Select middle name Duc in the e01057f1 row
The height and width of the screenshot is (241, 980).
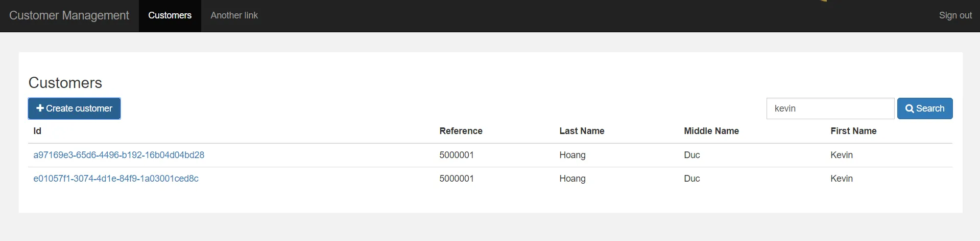[x=691, y=179]
